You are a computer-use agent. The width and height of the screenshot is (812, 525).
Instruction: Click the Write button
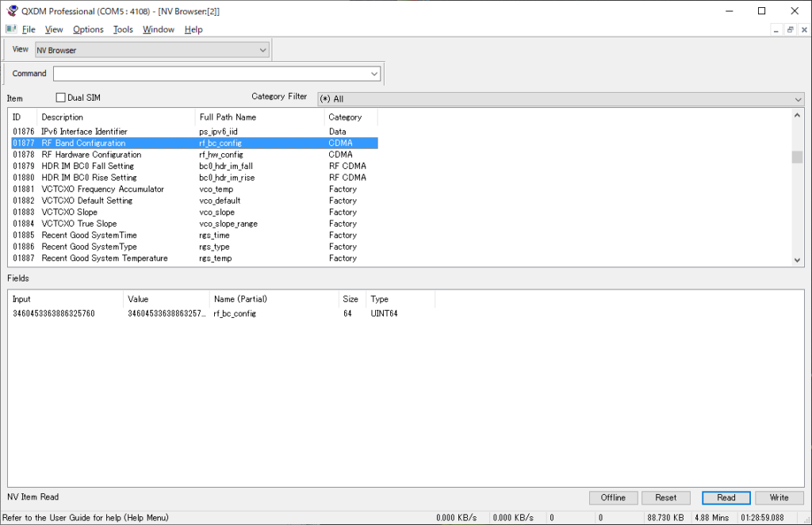pyautogui.click(x=779, y=497)
